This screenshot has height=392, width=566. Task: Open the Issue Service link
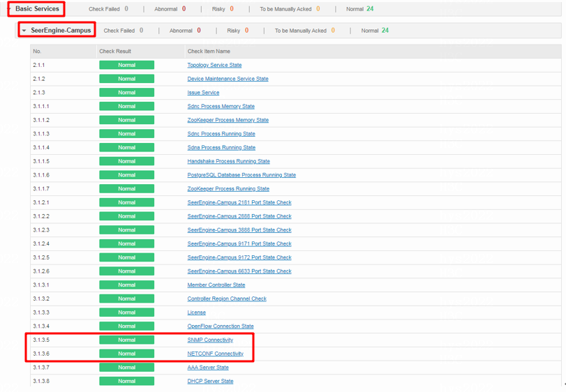click(203, 92)
